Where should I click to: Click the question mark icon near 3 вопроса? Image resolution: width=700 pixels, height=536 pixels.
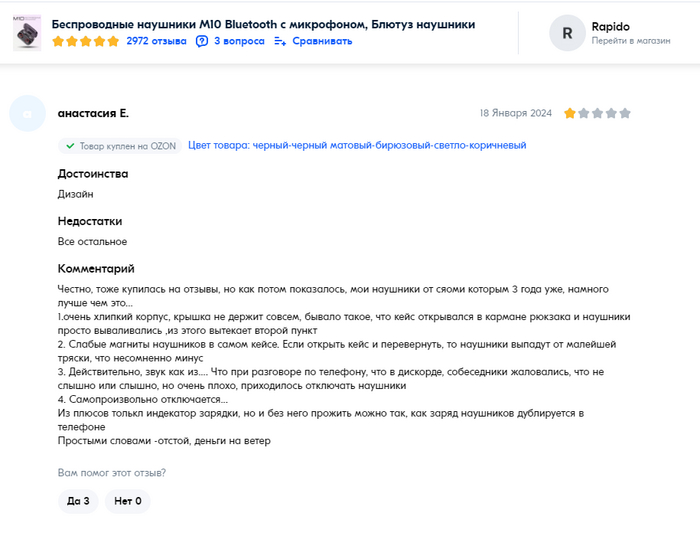pyautogui.click(x=202, y=41)
